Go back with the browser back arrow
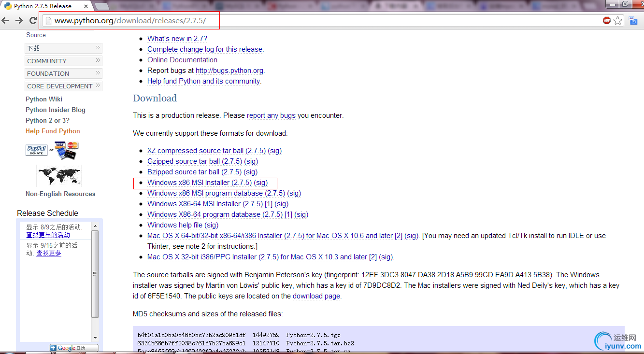This screenshot has width=644, height=354. click(x=5, y=21)
